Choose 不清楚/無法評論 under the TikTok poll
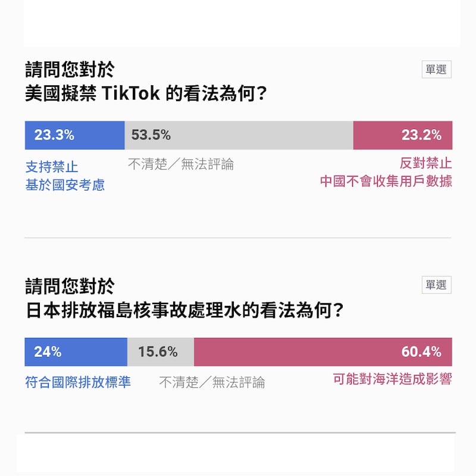 (x=181, y=164)
